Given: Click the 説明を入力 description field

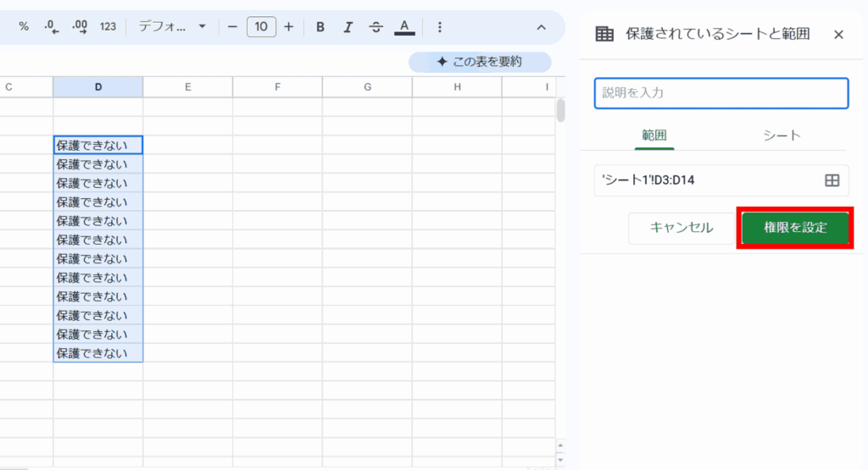Looking at the screenshot, I should [721, 93].
